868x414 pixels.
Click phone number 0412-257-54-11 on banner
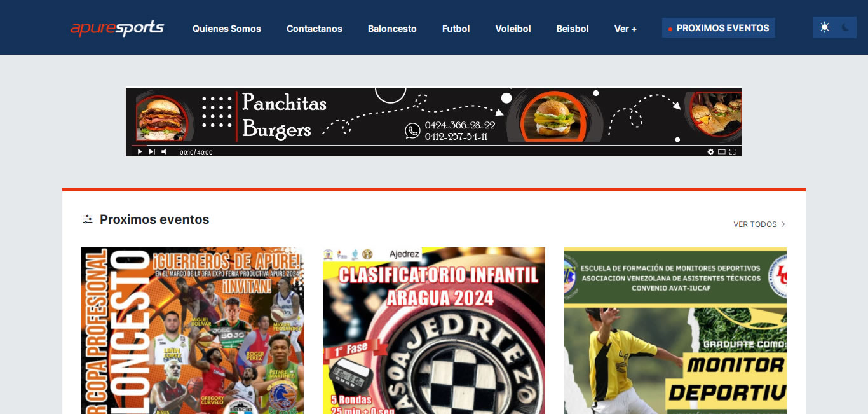click(456, 137)
